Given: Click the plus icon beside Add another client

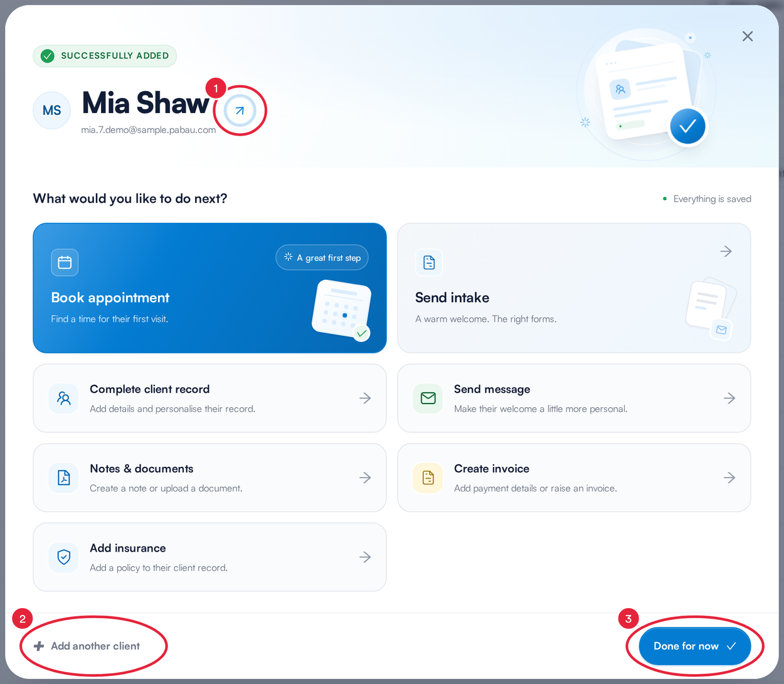Looking at the screenshot, I should point(39,646).
